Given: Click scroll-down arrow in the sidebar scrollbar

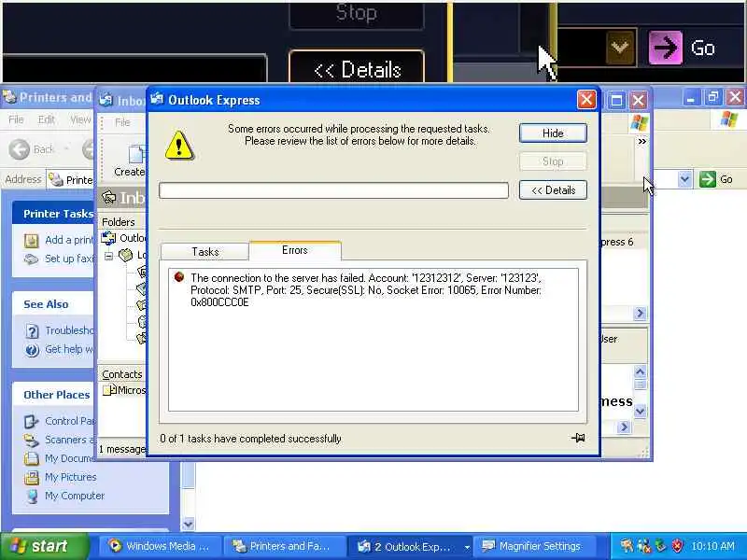Looking at the screenshot, I should coord(188,525).
